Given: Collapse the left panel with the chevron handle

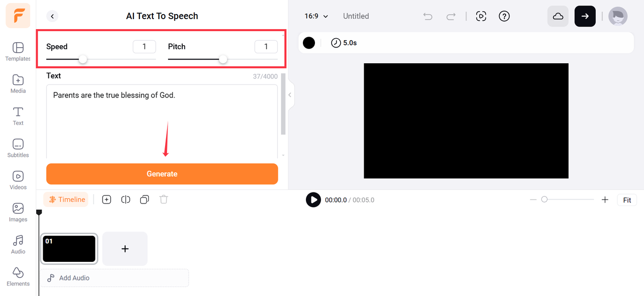Looking at the screenshot, I should pyautogui.click(x=290, y=94).
